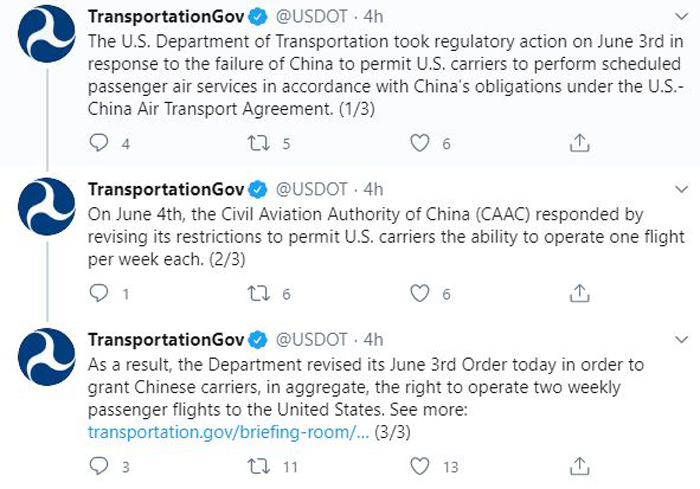
Task: Reply to the third tweet (3/3)
Action: coord(99,466)
